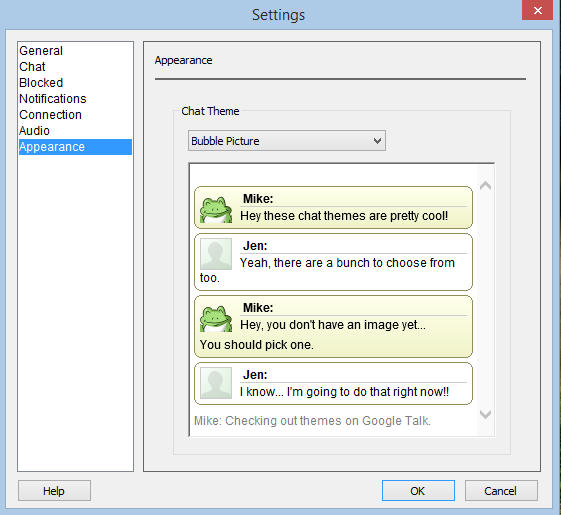
Task: Click Mike's frog avatar in first message
Action: coord(216,209)
